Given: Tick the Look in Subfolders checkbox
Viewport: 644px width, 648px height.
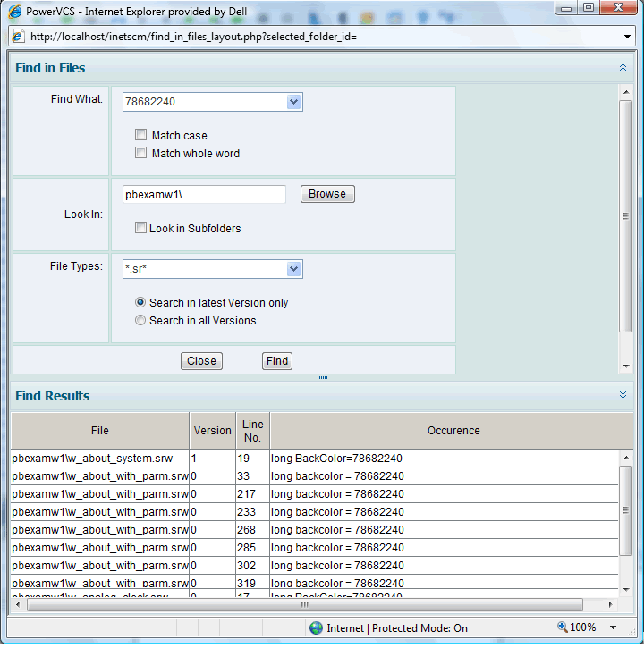Looking at the screenshot, I should click(x=140, y=228).
